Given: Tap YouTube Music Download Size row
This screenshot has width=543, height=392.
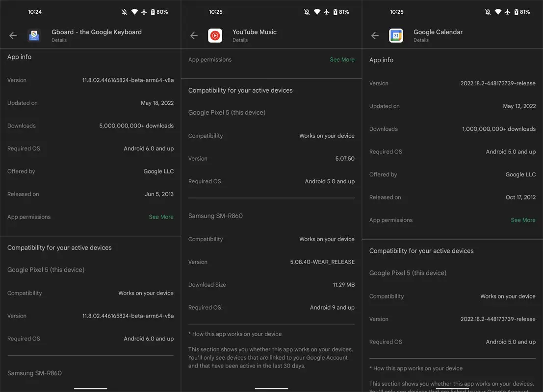Looking at the screenshot, I should click(x=271, y=285).
